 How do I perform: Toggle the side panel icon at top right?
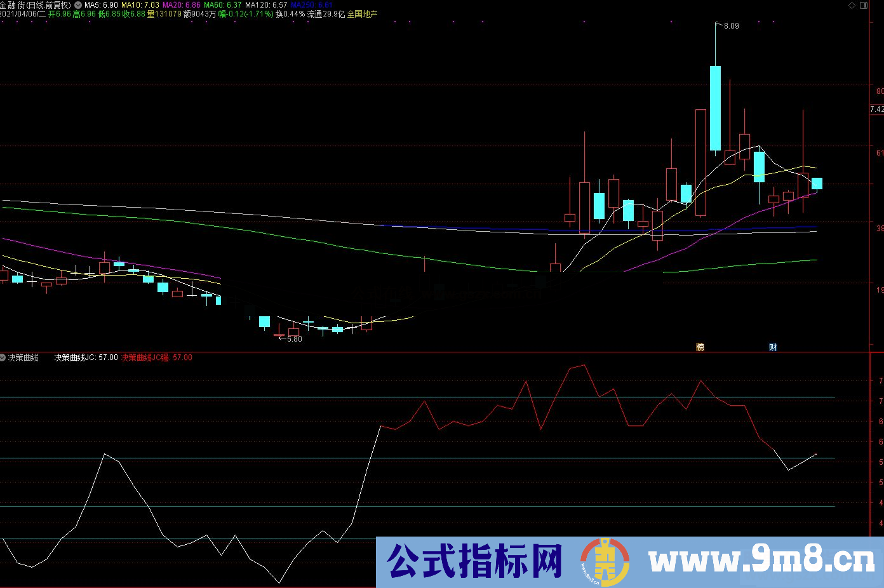(864, 5)
